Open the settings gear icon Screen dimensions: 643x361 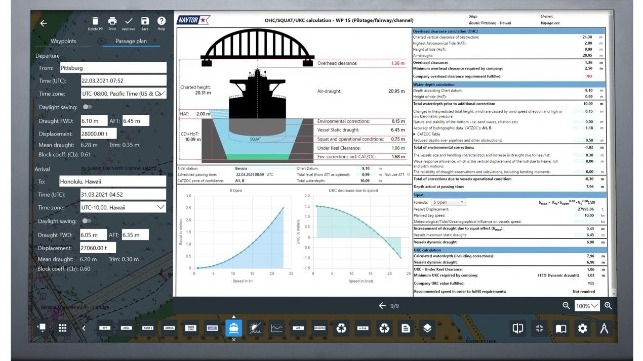tap(582, 328)
